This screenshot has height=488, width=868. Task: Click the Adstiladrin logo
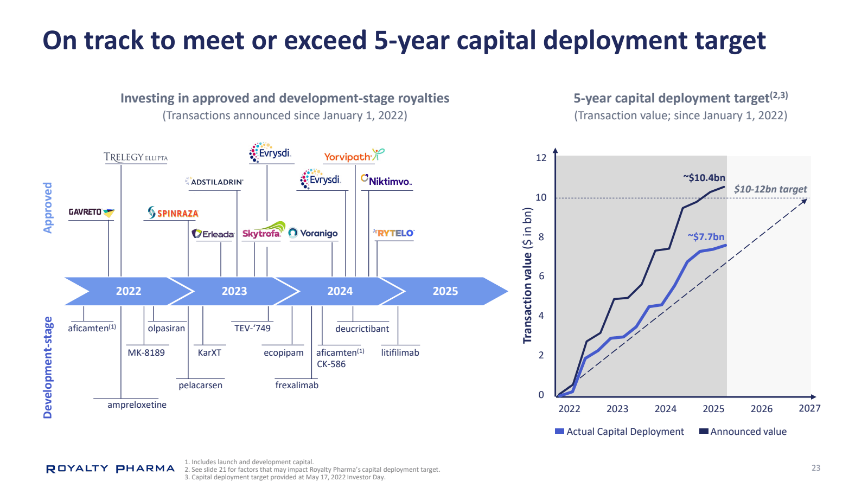coord(214,181)
